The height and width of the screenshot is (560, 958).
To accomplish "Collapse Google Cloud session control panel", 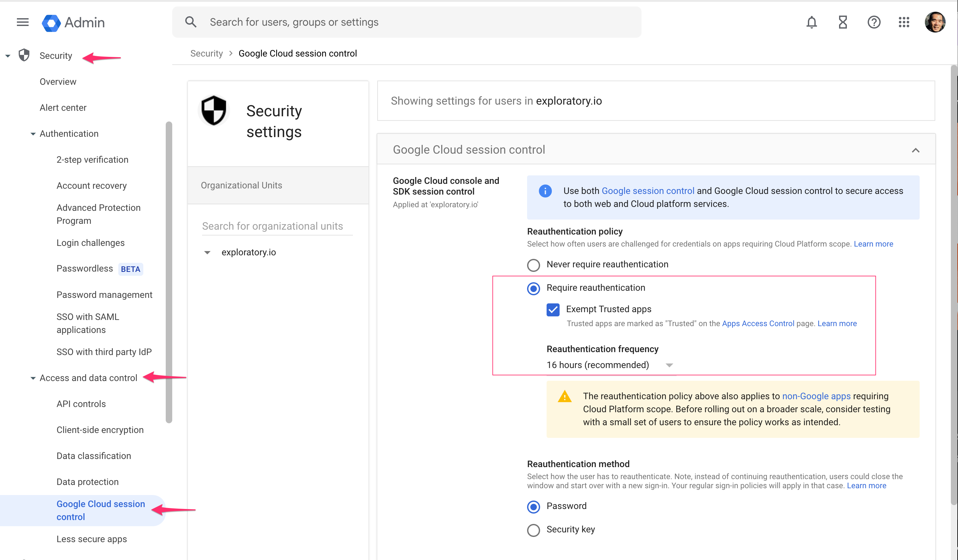I will pyautogui.click(x=915, y=150).
